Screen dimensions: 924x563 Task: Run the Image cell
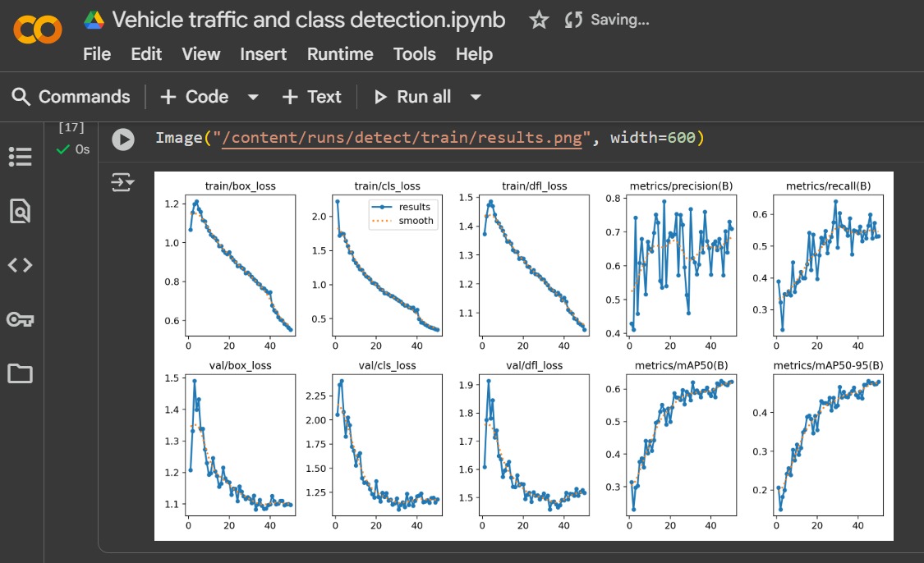point(123,140)
